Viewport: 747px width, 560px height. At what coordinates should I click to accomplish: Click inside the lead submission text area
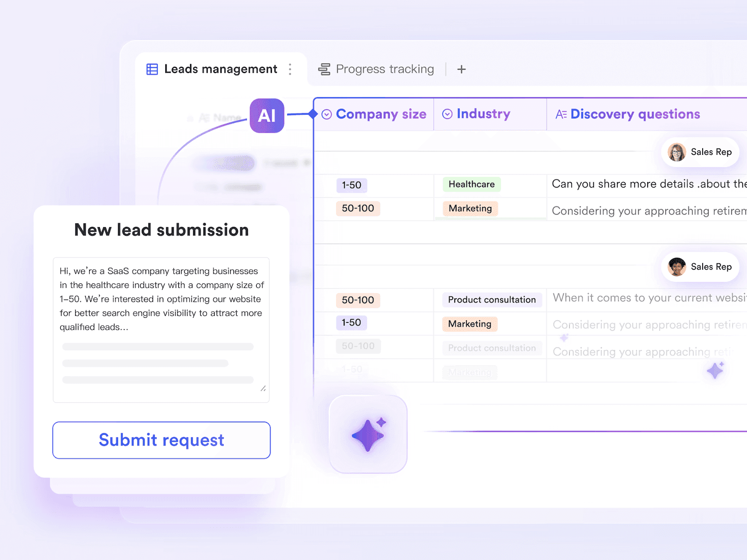coord(161,327)
